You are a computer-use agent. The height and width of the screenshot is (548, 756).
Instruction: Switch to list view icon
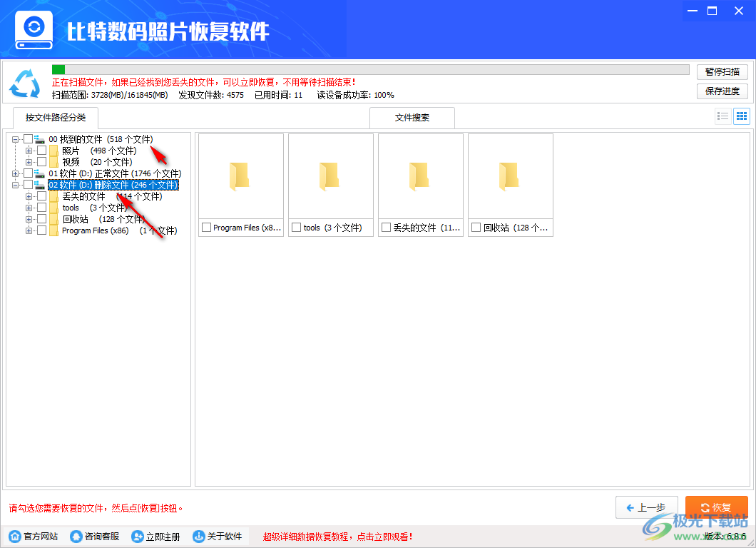pyautogui.click(x=722, y=116)
